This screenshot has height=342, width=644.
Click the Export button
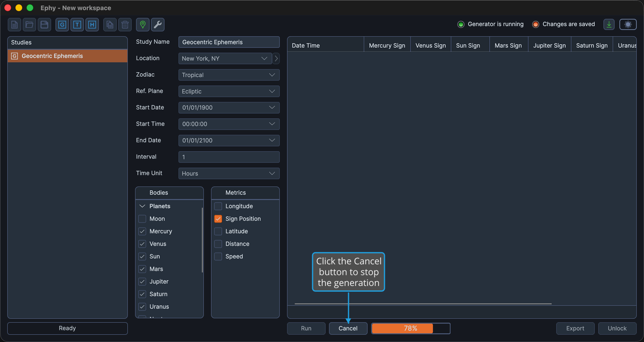coord(575,328)
